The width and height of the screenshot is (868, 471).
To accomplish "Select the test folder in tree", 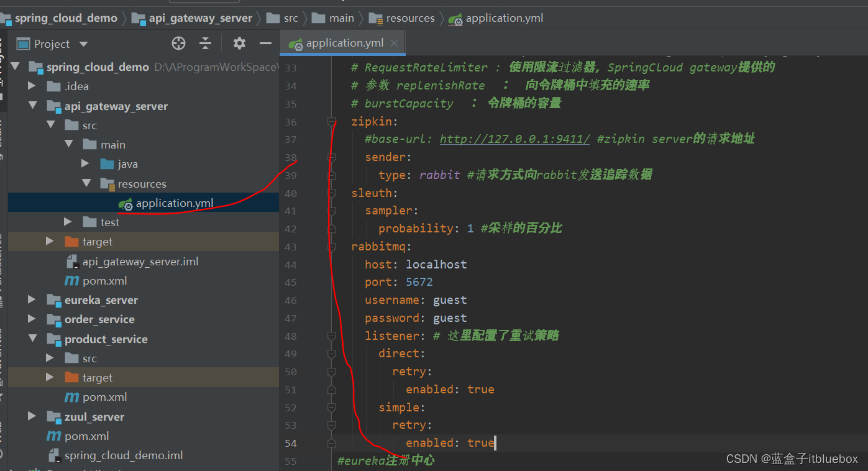I will (110, 222).
